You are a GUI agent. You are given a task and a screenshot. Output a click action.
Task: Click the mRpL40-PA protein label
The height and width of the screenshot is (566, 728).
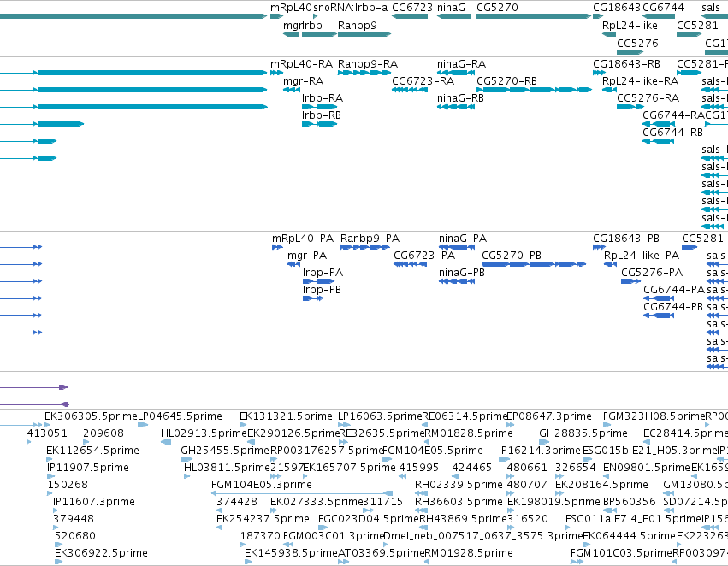(x=303, y=239)
